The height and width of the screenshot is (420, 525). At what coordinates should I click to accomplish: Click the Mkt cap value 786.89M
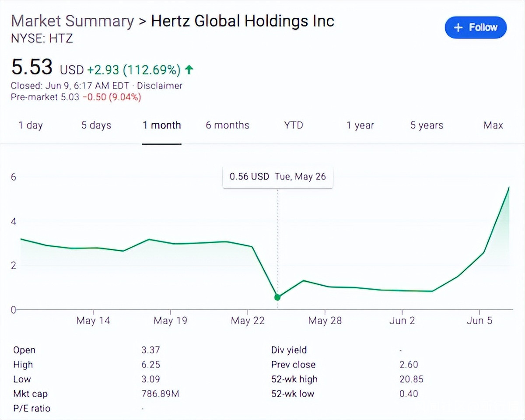pos(160,394)
